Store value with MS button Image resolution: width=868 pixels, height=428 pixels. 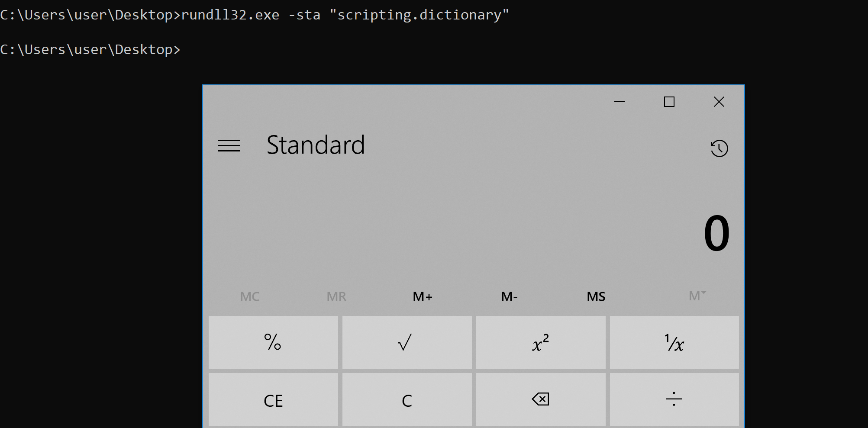point(596,296)
